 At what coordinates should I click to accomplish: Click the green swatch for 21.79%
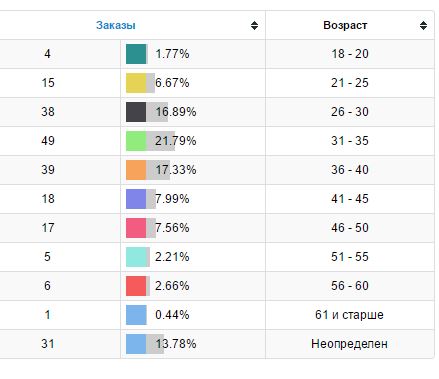click(136, 141)
